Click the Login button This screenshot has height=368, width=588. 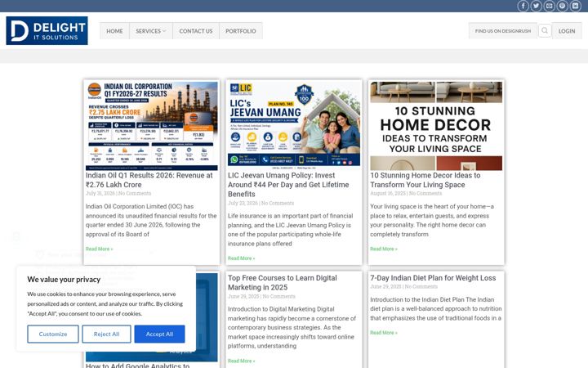[567, 31]
